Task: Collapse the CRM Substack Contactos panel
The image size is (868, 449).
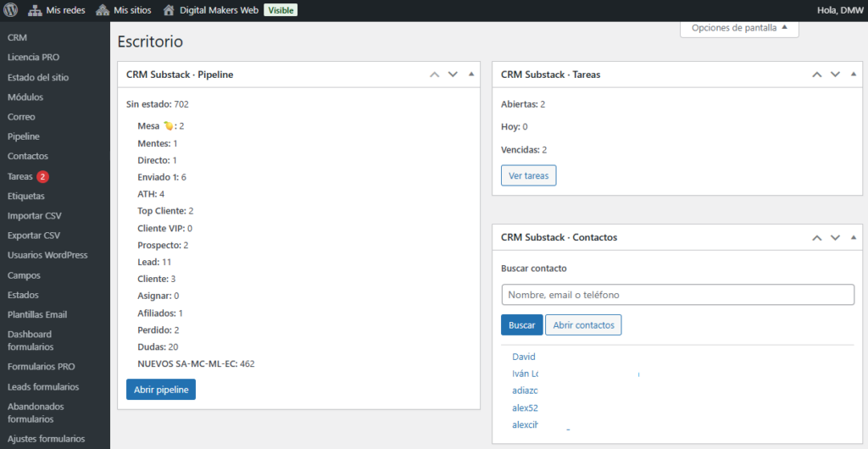Action: (x=853, y=236)
